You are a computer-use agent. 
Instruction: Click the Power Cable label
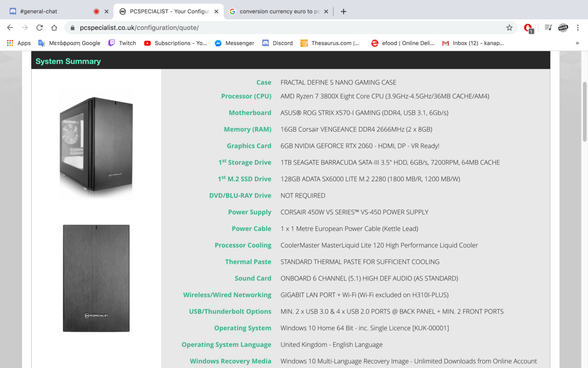252,229
